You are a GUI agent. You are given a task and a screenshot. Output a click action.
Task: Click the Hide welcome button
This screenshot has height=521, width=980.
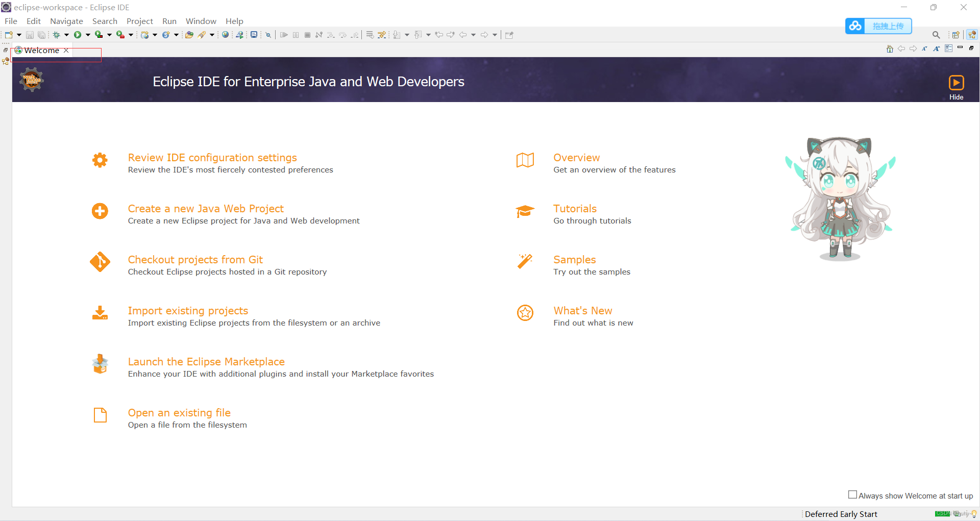tap(956, 88)
